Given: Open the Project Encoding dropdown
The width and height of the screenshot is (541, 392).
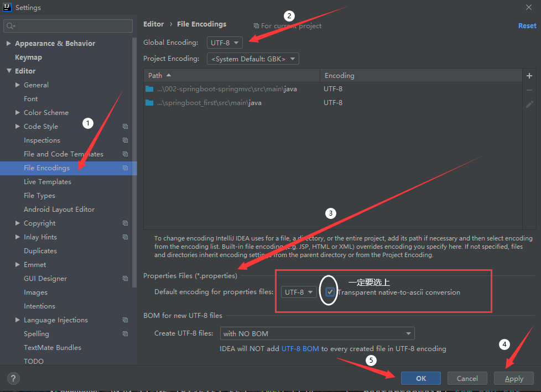Looking at the screenshot, I should coord(253,59).
